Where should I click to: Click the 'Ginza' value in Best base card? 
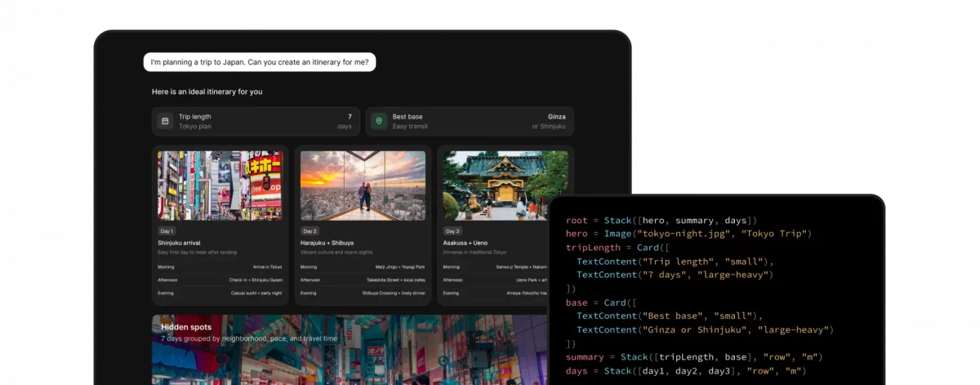557,117
